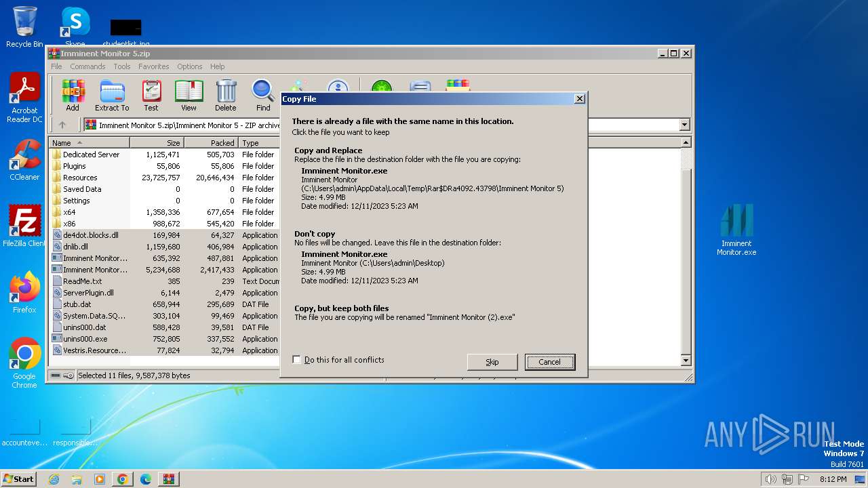Open the Favorites menu
The image size is (868, 488).
tap(154, 66)
